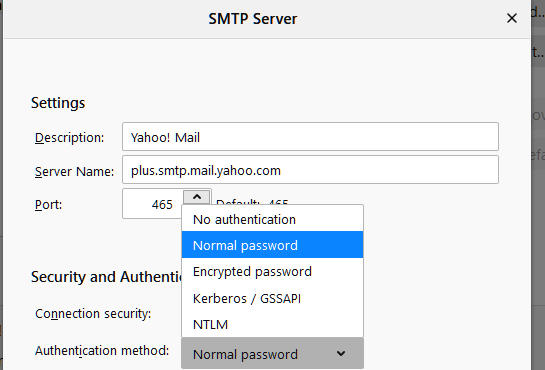
Task: Choose No authentication from the list
Action: (272, 219)
